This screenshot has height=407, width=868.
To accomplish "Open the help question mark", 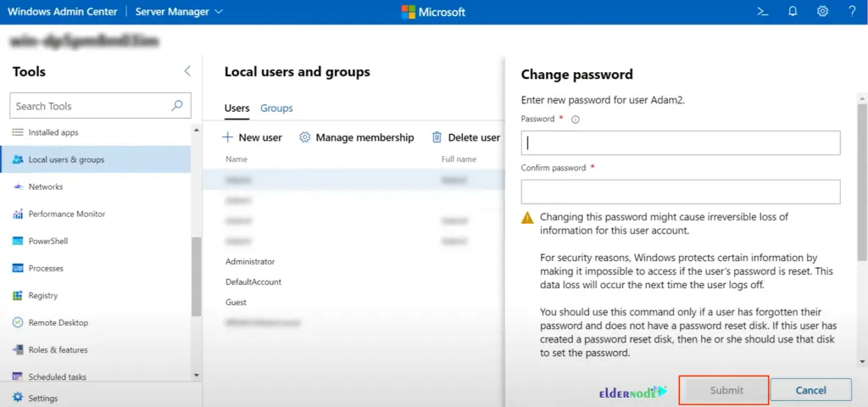I will click(x=853, y=12).
